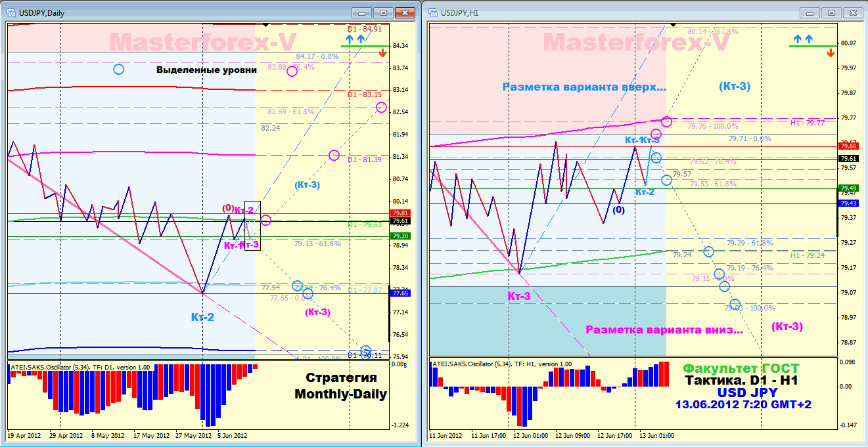
Task: Click the 79.13 - 61.8% Fibonacci label
Action: click(317, 244)
